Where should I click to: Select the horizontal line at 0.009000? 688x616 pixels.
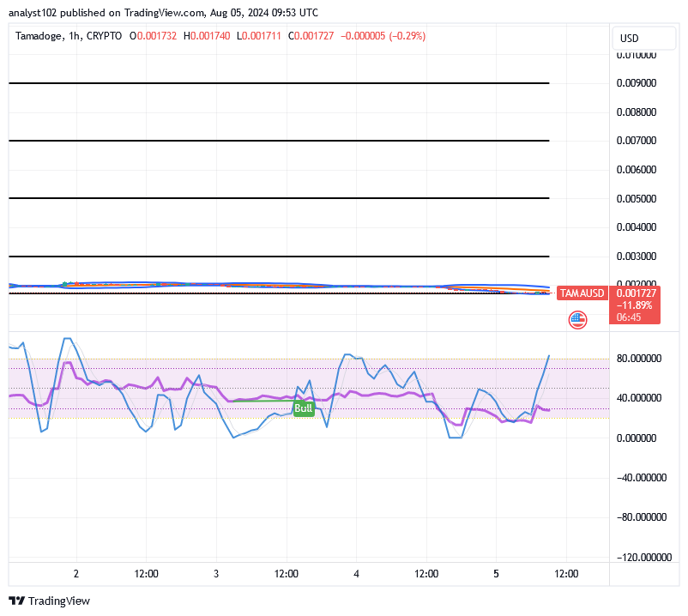[279, 83]
